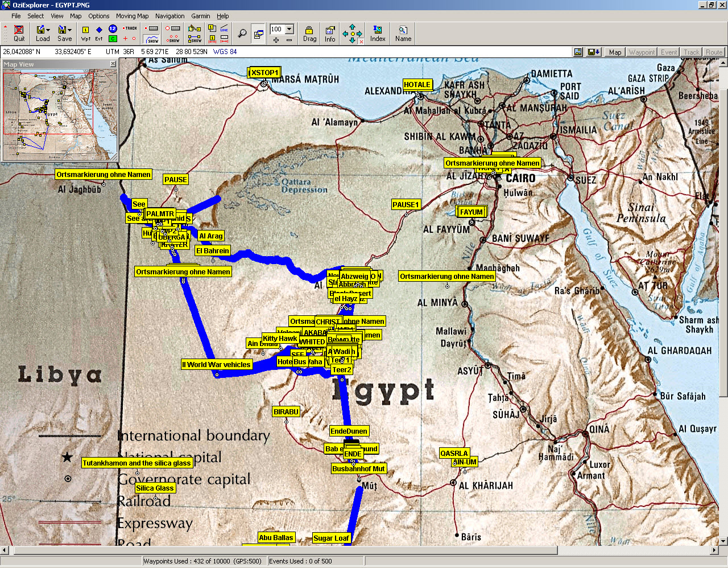
Task: Open the Moving Map menu
Action: (132, 16)
